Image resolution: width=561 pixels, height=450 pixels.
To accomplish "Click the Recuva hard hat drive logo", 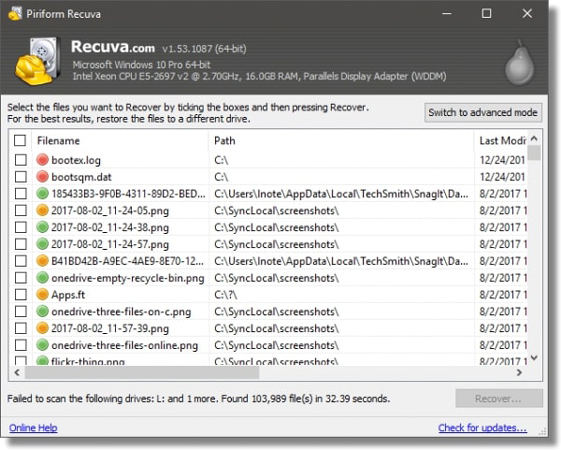I will [37, 61].
